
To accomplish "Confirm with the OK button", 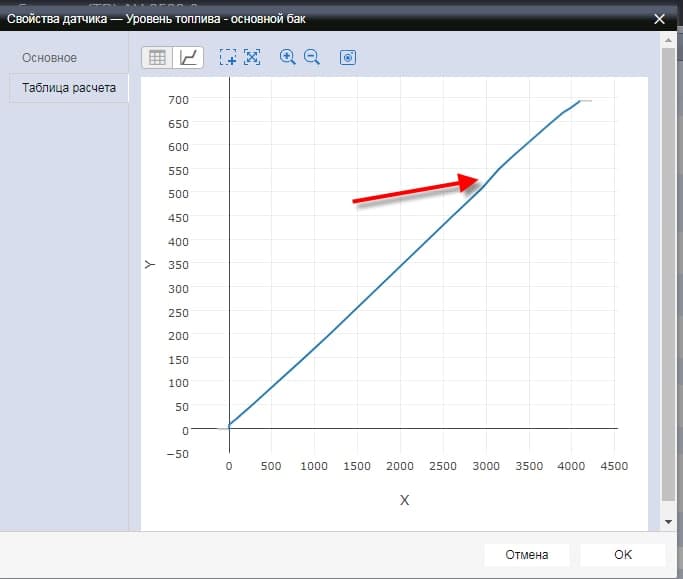I will click(x=622, y=555).
